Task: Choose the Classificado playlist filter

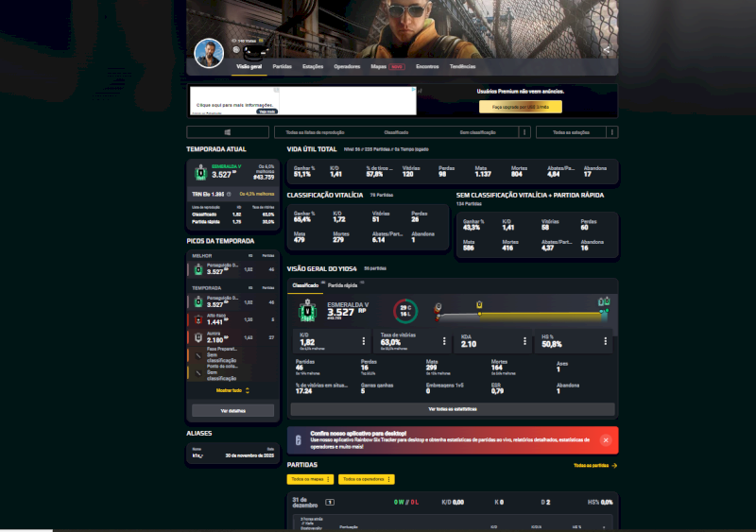Action: 396,132
